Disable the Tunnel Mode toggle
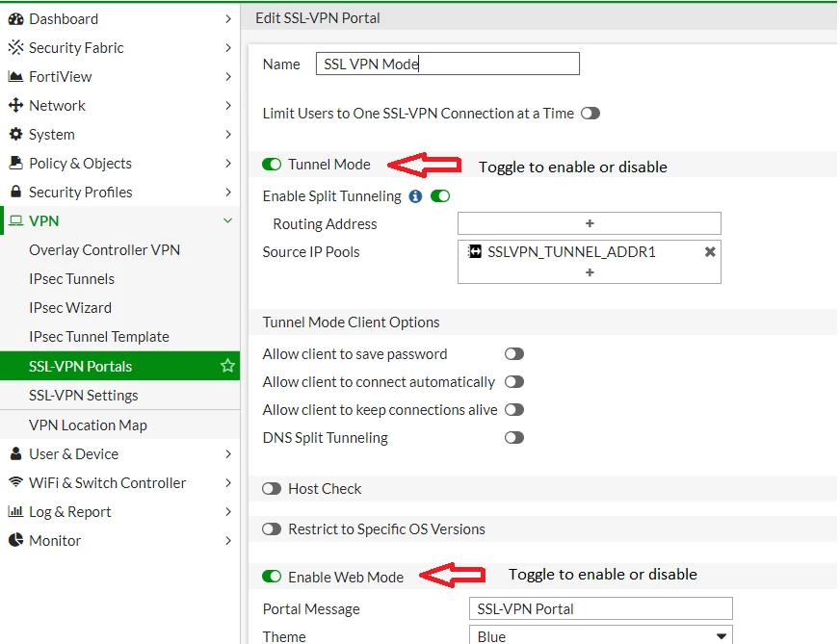840x644 pixels. (x=272, y=165)
